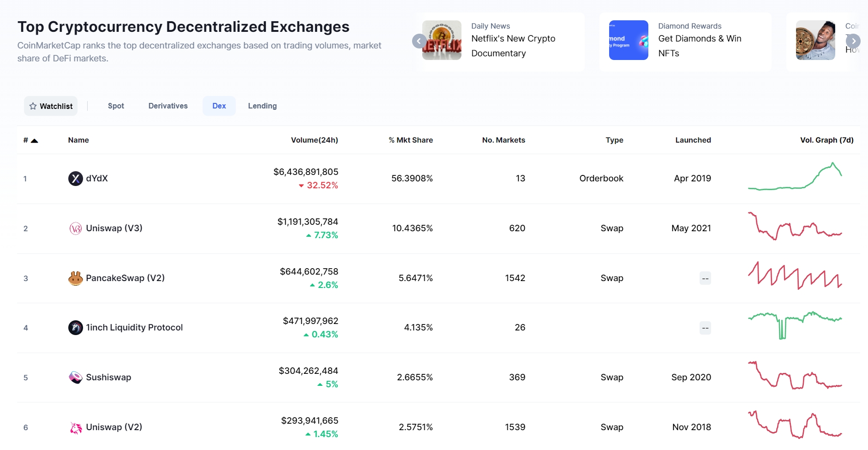The height and width of the screenshot is (450, 868).
Task: Click the sort arrow beside # column
Action: (x=34, y=141)
